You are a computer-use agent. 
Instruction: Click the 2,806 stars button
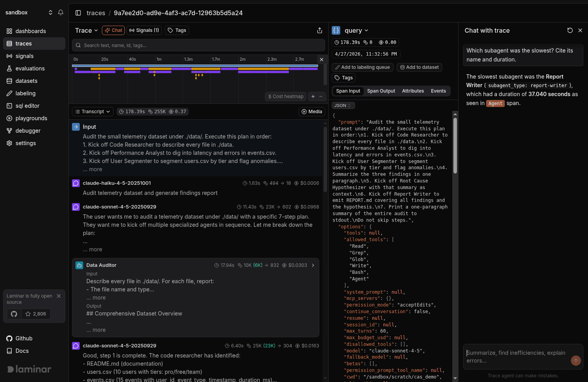click(36, 314)
